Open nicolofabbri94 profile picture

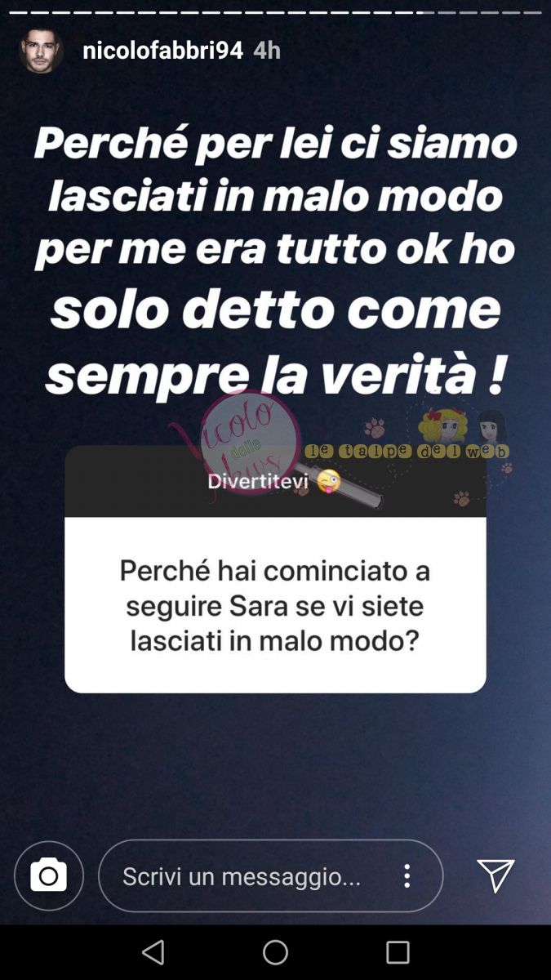coord(41,50)
